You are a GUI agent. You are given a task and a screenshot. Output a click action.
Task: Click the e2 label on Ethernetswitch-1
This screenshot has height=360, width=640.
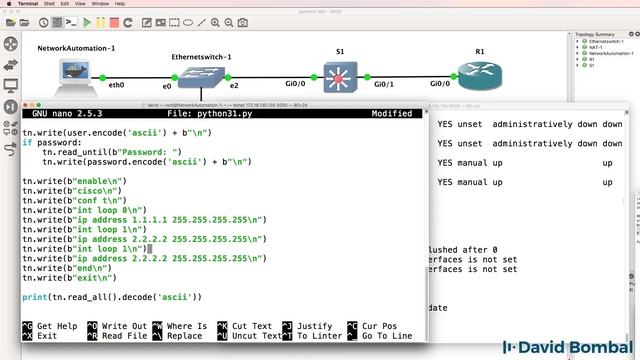coord(234,85)
